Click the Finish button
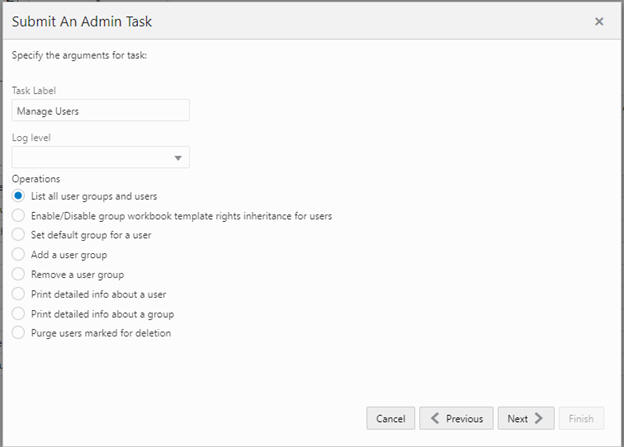This screenshot has width=624, height=447. [581, 419]
